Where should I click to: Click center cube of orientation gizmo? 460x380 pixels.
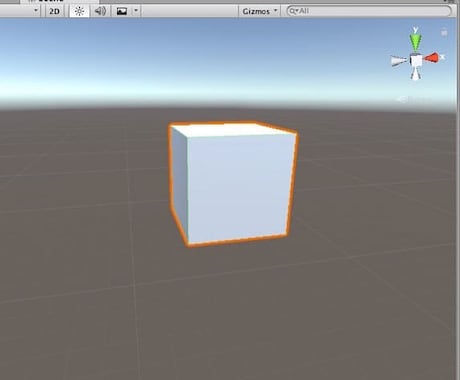[x=416, y=61]
